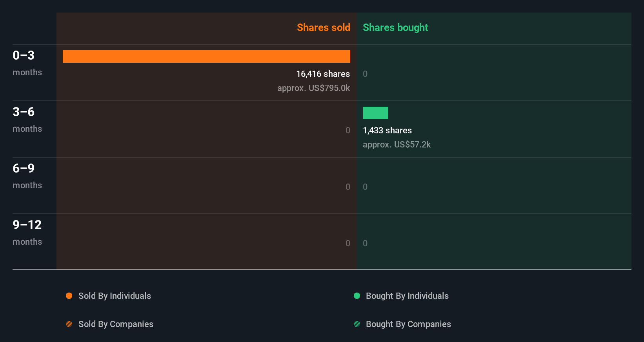This screenshot has width=644, height=342.
Task: Click the approx. US$57.2k value
Action: [x=397, y=144]
